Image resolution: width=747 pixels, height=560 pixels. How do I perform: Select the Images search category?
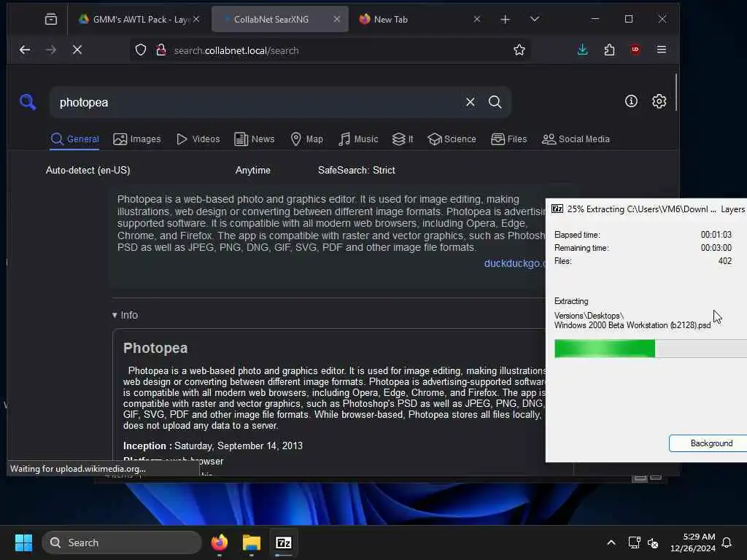(x=136, y=139)
